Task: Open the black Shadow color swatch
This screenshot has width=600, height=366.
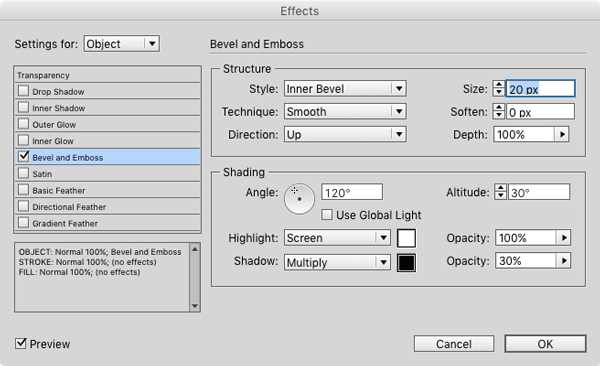Action: tap(406, 263)
